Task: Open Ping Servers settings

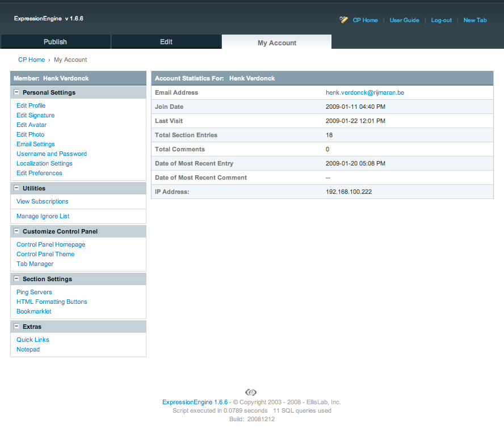Action: (34, 292)
